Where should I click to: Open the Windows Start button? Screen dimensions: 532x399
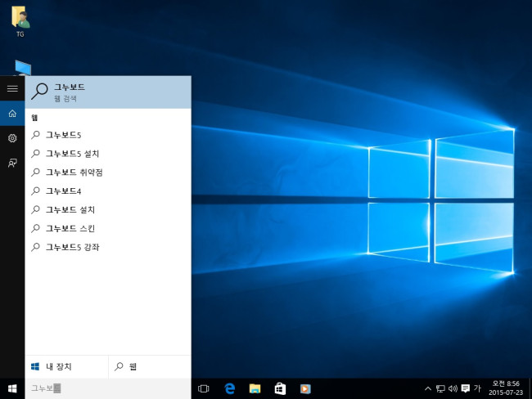[12, 388]
